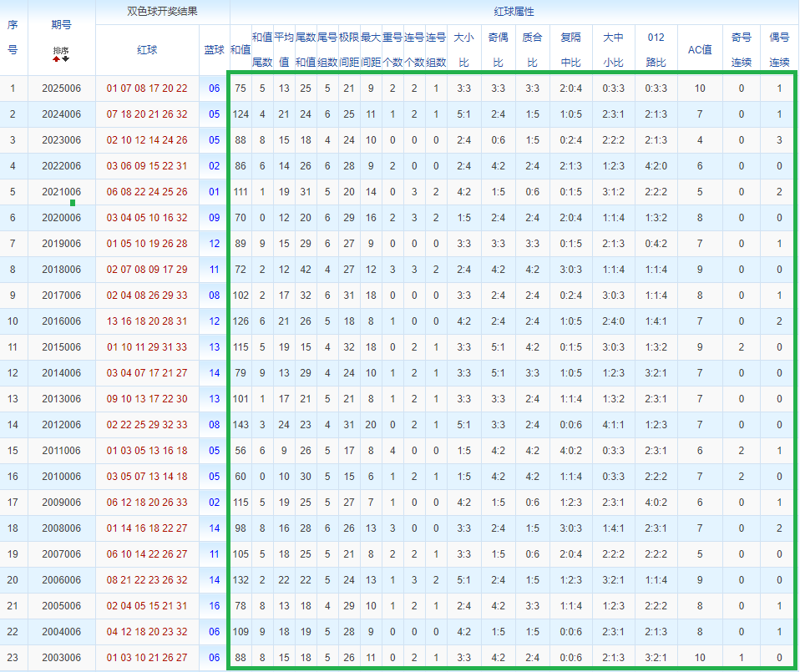The height and width of the screenshot is (672, 800).
Task: Click issue number 2003006 in the last row
Action: point(62,658)
